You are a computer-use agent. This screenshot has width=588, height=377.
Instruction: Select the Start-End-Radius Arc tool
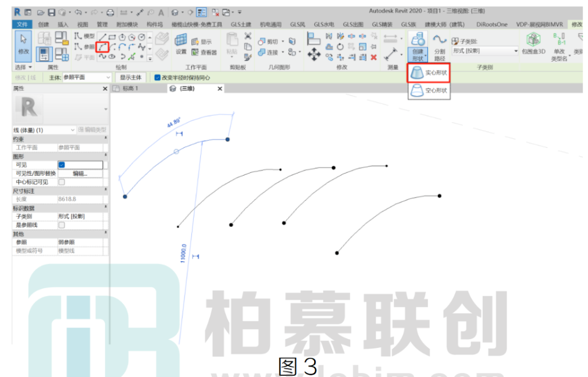102,47
